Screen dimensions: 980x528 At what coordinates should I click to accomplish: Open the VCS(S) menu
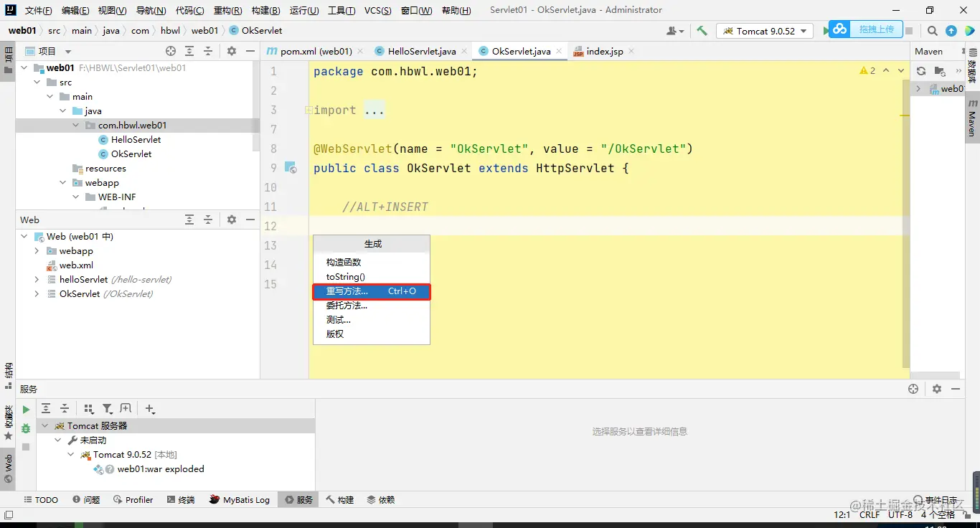coord(378,10)
